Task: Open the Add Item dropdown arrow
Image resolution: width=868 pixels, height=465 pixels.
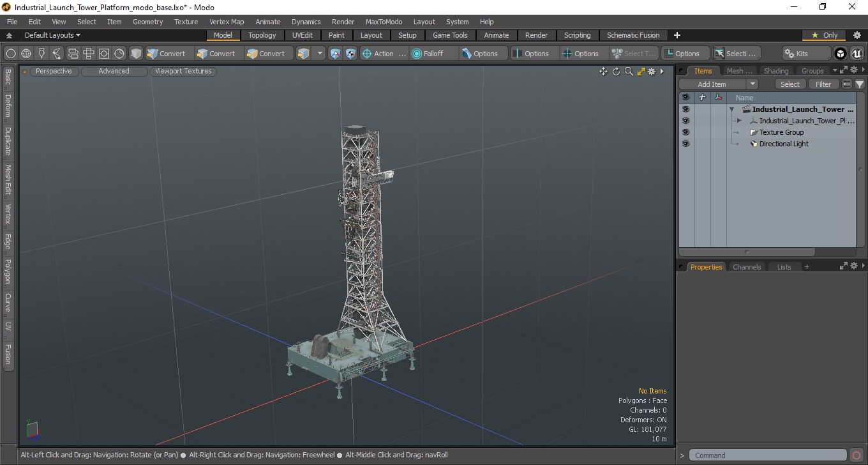Action: tap(752, 84)
